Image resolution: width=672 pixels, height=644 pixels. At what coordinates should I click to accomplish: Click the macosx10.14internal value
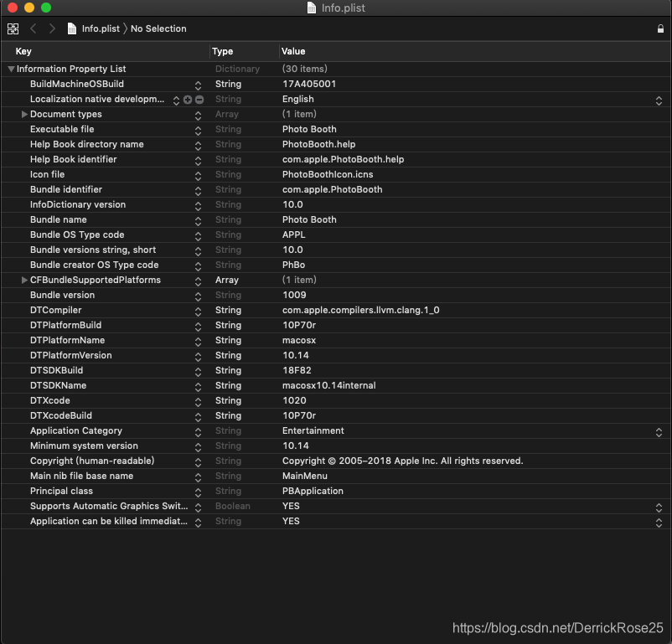point(328,385)
